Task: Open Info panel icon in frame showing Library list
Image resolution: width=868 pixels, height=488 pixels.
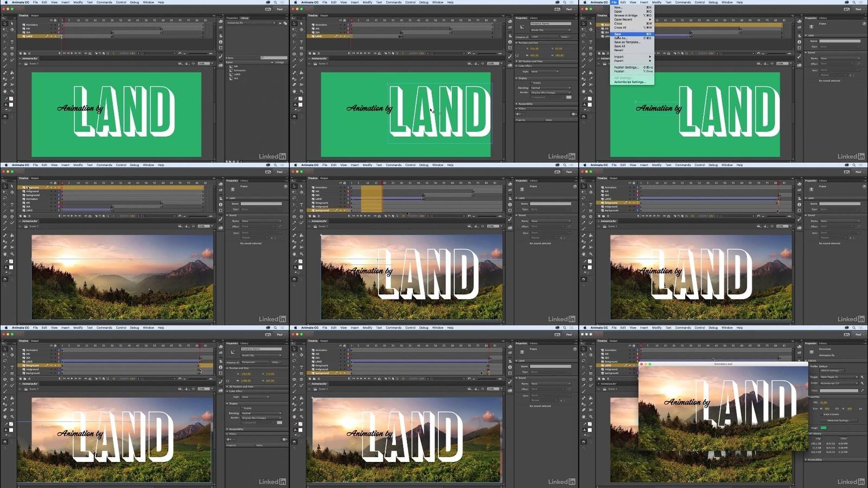Action: click(221, 42)
